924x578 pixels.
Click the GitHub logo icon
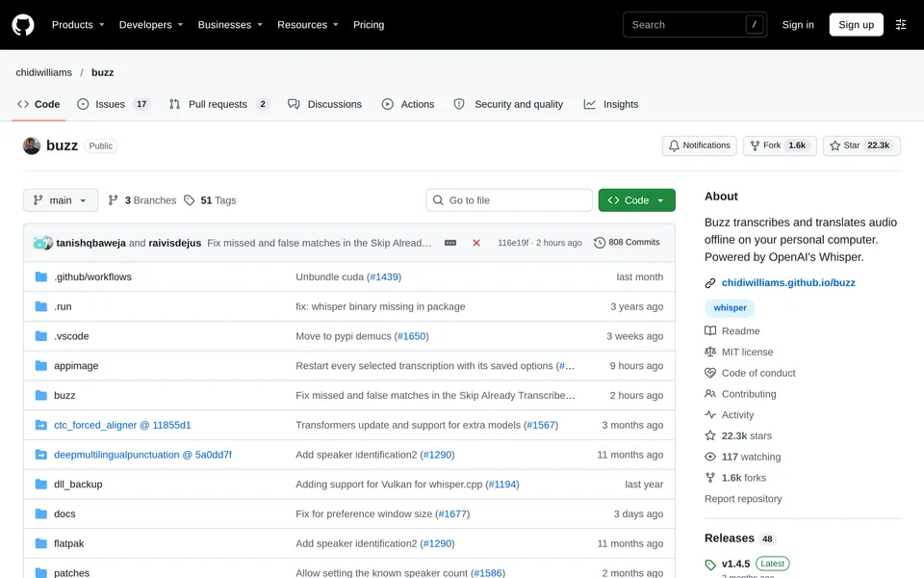pos(23,25)
